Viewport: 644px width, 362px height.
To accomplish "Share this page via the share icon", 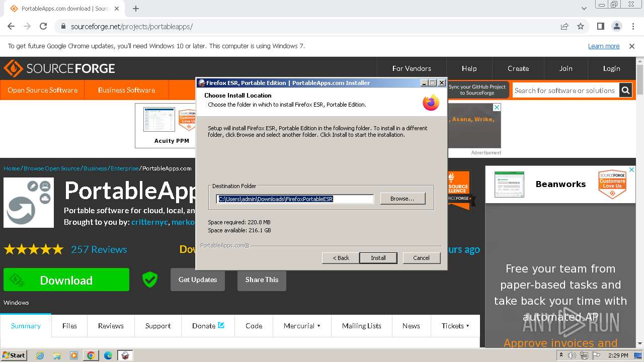I will tap(565, 26).
